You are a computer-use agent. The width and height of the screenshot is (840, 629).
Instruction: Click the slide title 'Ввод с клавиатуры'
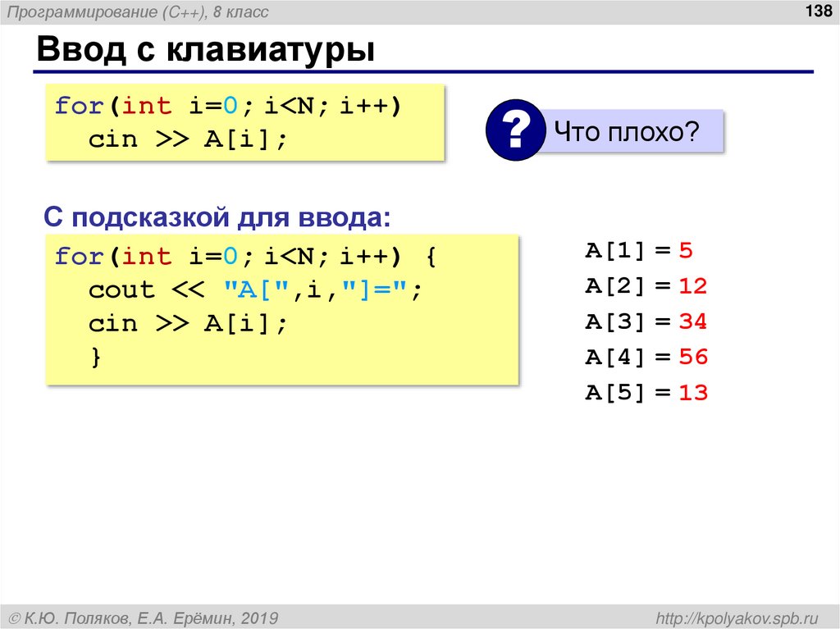[206, 48]
